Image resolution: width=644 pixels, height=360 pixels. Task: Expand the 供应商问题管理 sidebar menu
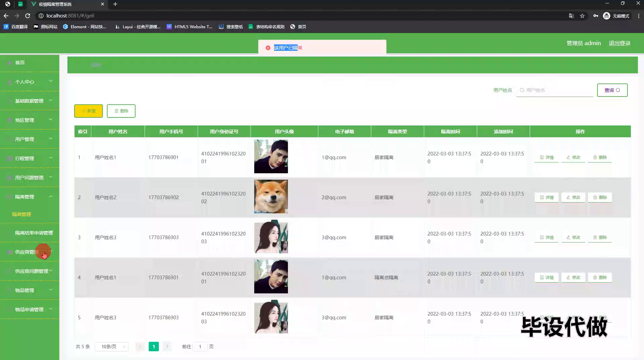[30, 271]
